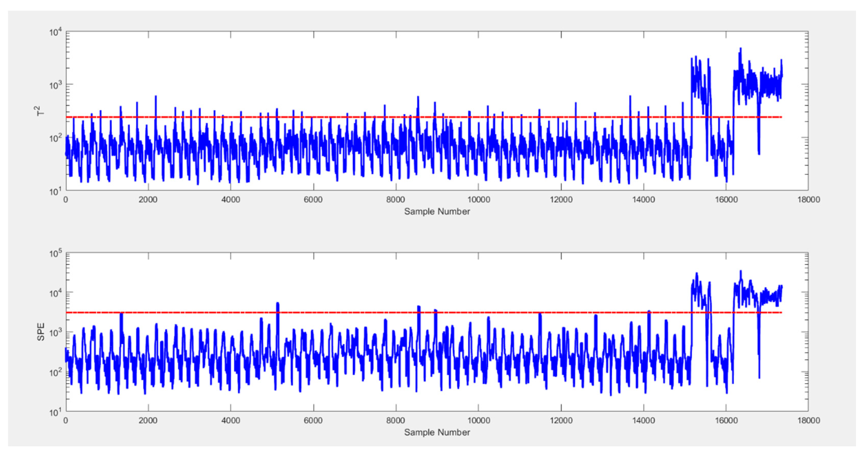Click the 10^4 tick on T² axis
The height and width of the screenshot is (454, 868).
point(55,32)
